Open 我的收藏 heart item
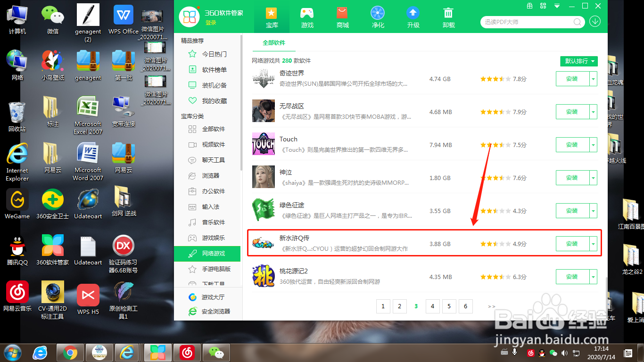 207,101
